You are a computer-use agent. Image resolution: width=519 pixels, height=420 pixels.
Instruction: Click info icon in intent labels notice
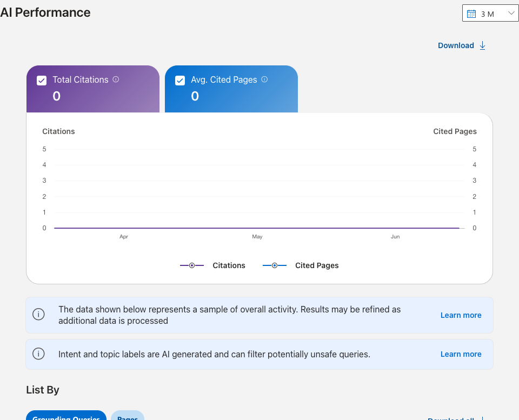38,354
